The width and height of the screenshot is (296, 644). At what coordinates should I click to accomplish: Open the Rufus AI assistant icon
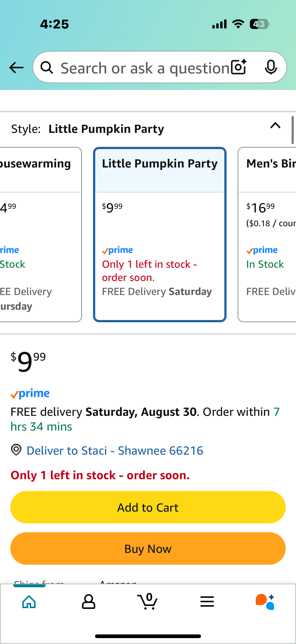(265, 602)
